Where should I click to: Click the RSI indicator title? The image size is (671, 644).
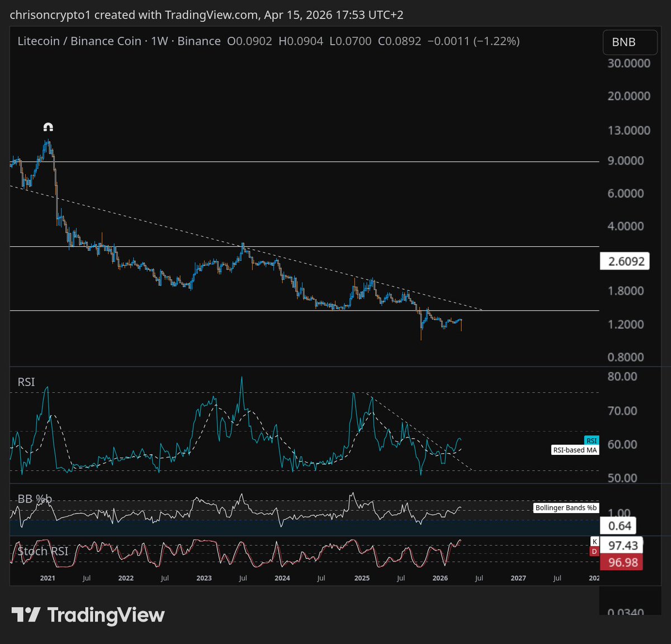click(26, 382)
